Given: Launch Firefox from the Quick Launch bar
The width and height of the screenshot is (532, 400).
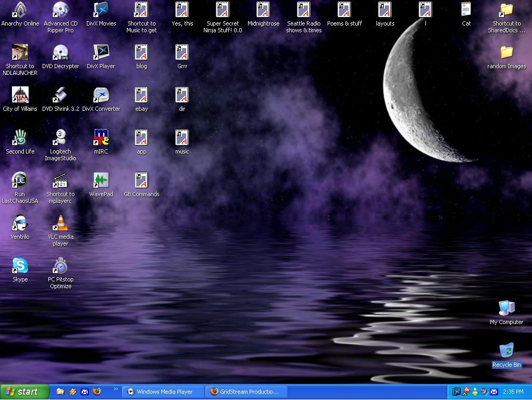Looking at the screenshot, I should click(97, 392).
